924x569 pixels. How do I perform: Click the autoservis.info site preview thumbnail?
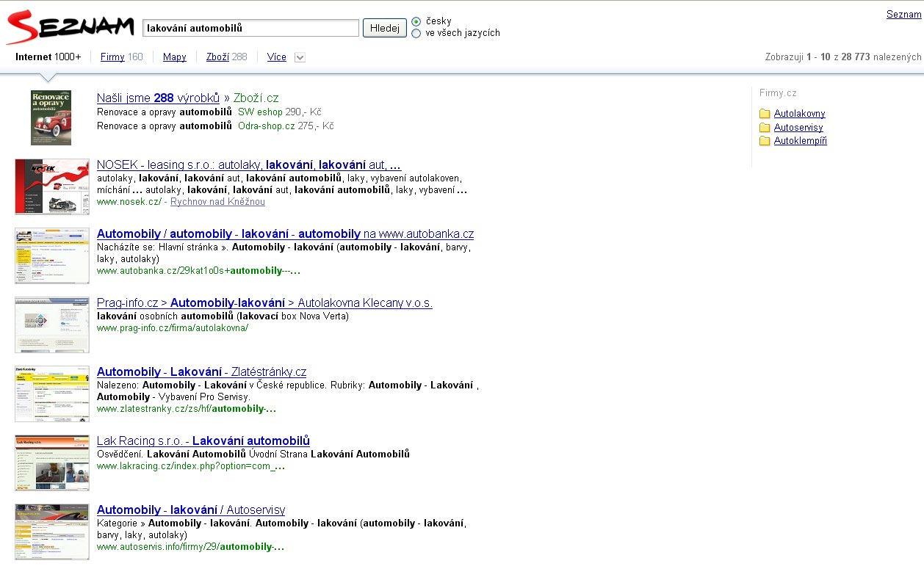(x=52, y=532)
